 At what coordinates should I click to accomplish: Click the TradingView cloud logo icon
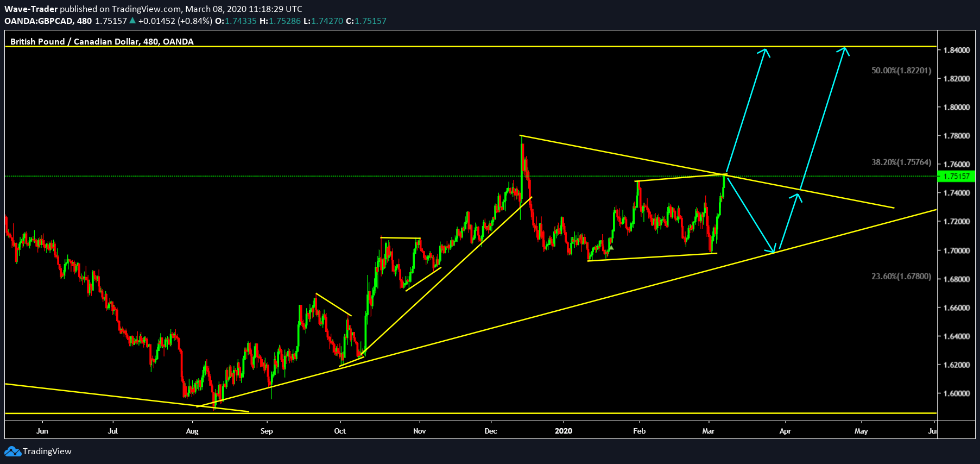click(12, 452)
